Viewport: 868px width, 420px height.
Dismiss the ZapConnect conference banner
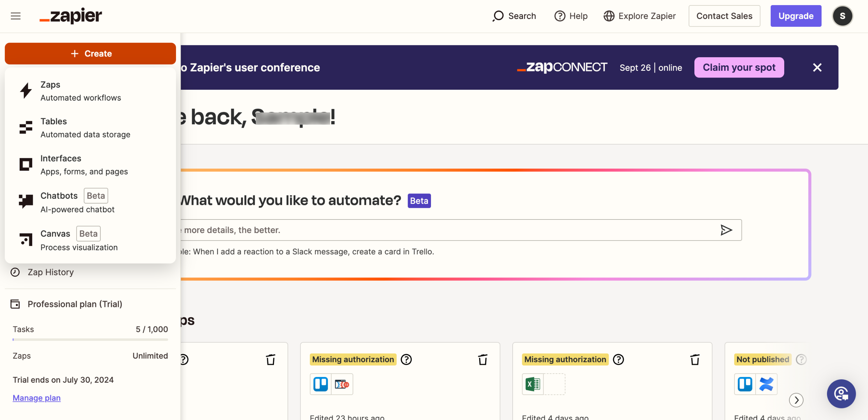pyautogui.click(x=817, y=67)
